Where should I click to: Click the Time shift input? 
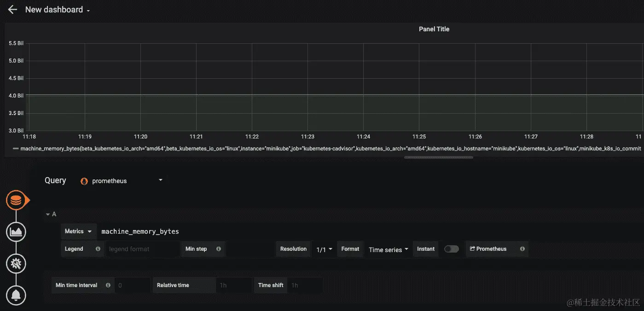[x=305, y=285]
